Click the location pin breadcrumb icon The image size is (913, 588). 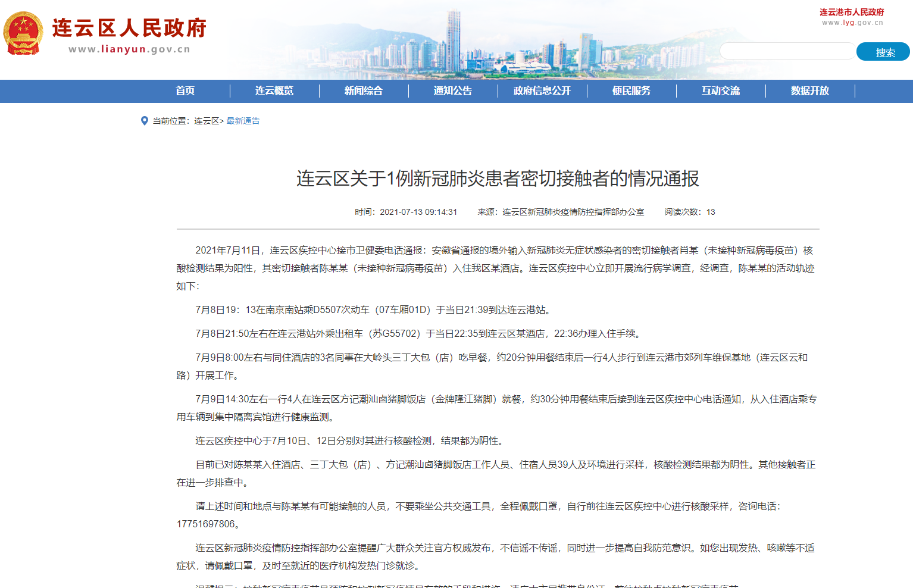coord(144,121)
